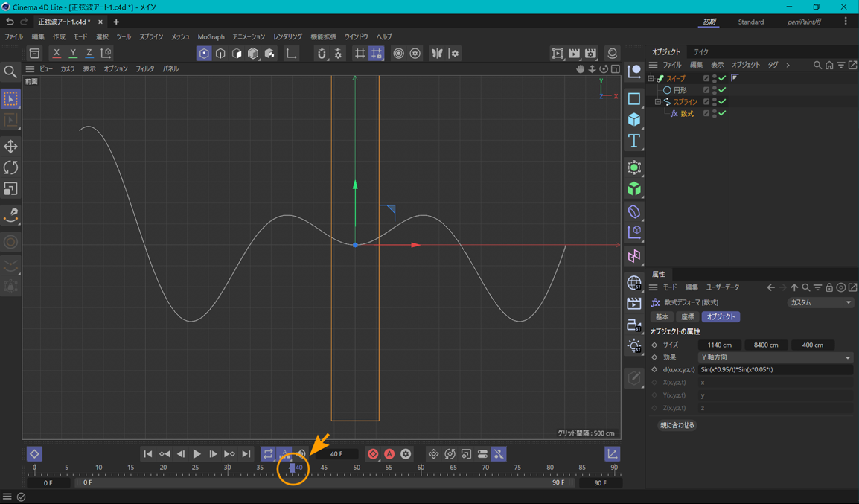Open the 効果 Y軸方向 dropdown
The height and width of the screenshot is (504, 859).
point(775,357)
